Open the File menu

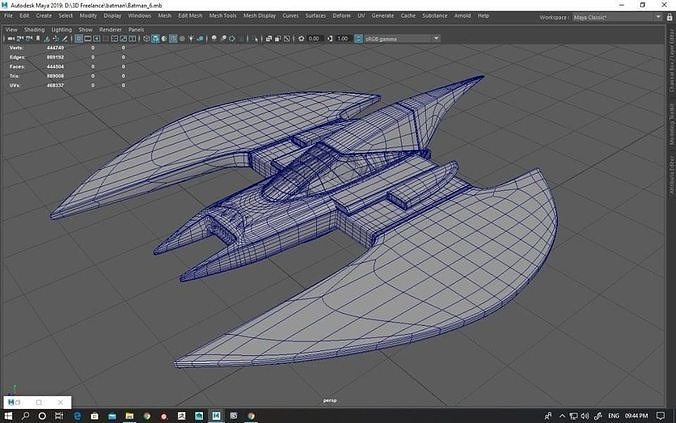[8, 16]
